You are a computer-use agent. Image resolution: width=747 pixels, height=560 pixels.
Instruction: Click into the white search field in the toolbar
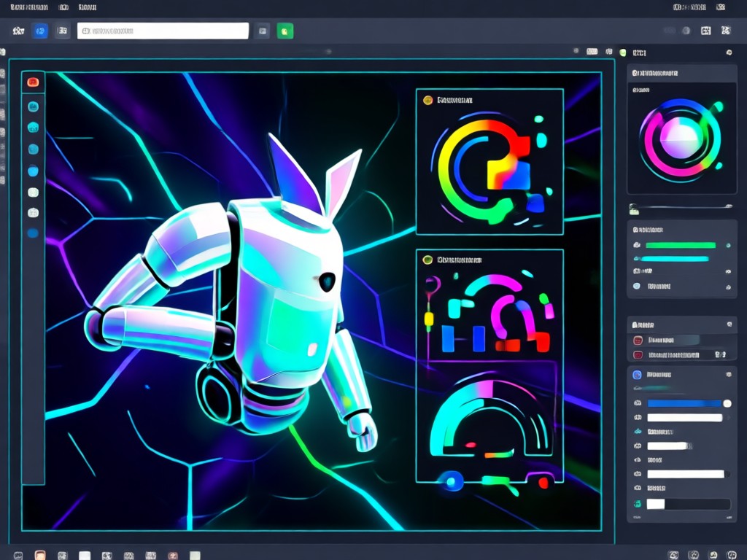point(163,31)
